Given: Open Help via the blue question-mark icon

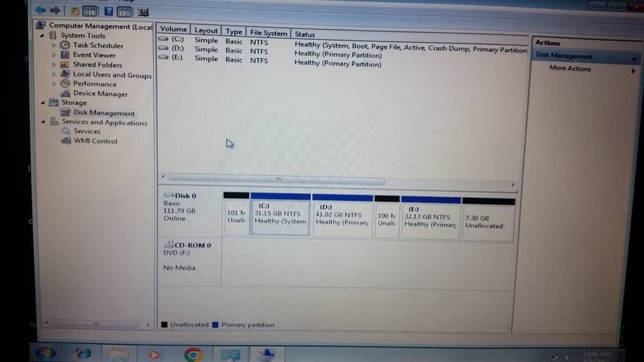Looking at the screenshot, I should click(x=108, y=11).
